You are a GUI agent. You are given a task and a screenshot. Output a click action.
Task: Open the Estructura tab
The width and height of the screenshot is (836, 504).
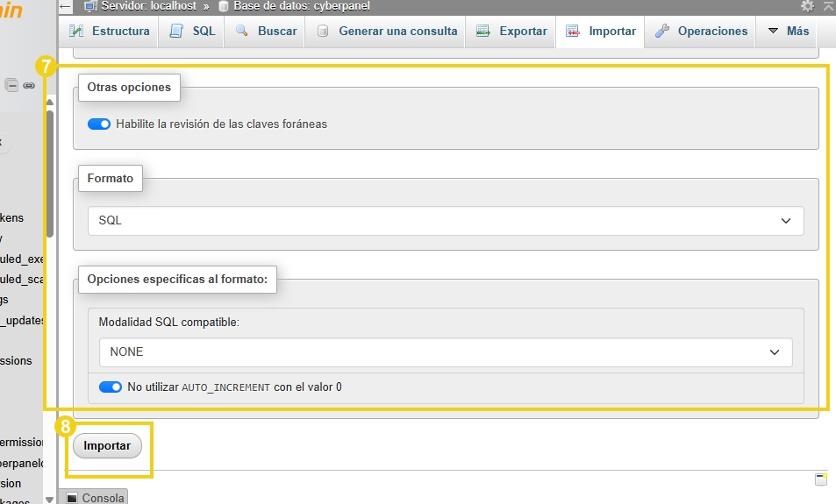109,31
